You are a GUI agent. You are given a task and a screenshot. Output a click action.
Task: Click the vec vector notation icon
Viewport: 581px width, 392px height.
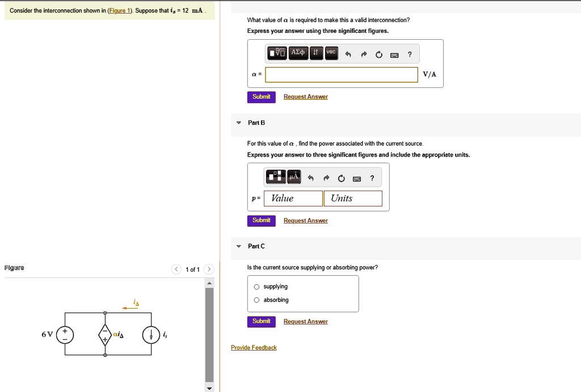(330, 52)
